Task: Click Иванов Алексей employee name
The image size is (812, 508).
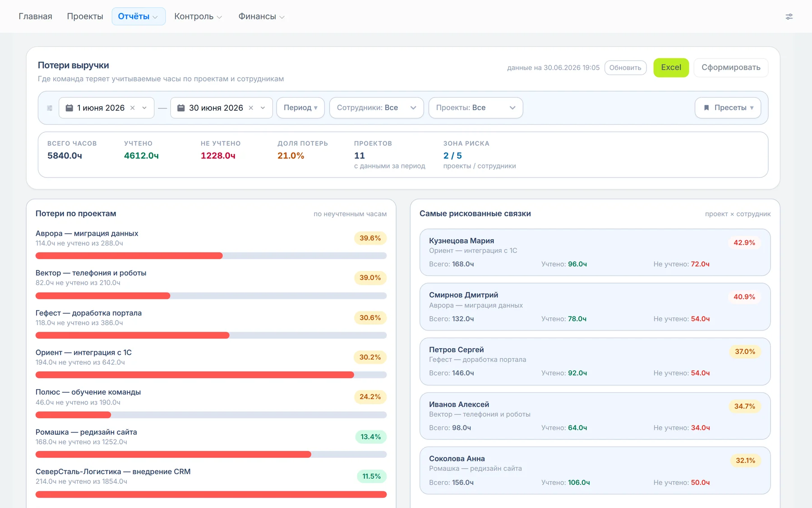Action: pos(459,404)
